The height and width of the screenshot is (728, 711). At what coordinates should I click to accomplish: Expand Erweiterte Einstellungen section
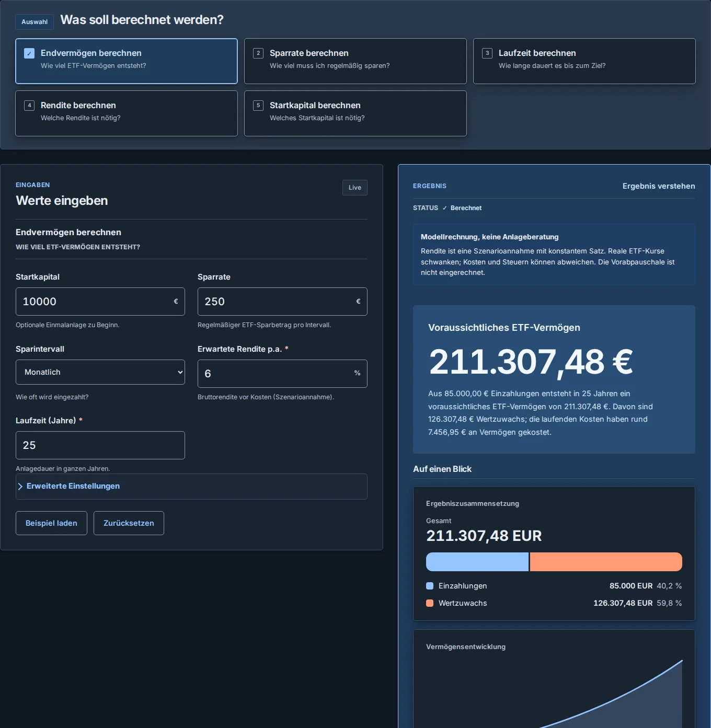191,487
